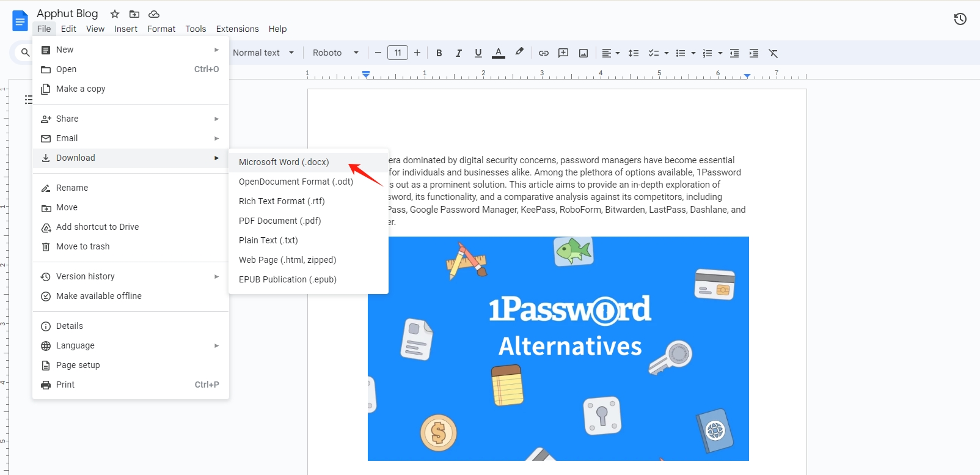This screenshot has height=475, width=980.
Task: Click the add comment icon
Action: coord(563,53)
